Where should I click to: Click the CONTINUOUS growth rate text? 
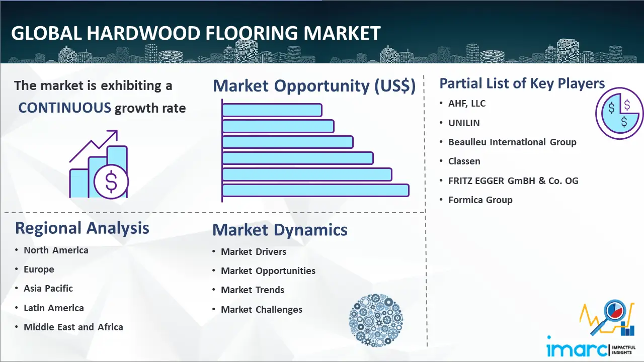tap(102, 108)
